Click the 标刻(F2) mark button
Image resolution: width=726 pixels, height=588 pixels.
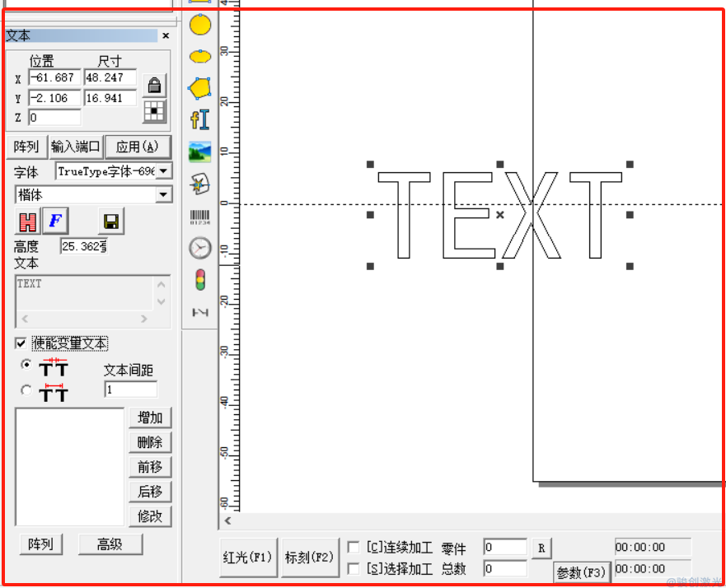tap(310, 558)
